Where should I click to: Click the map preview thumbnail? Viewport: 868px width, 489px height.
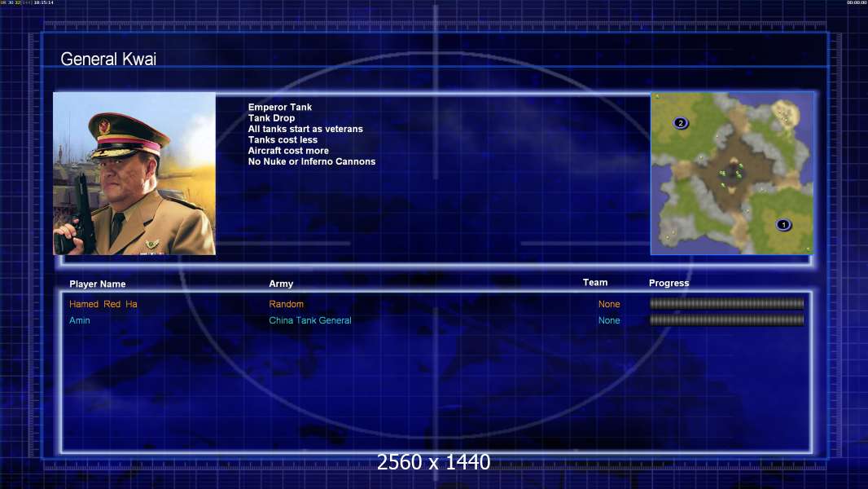(732, 174)
